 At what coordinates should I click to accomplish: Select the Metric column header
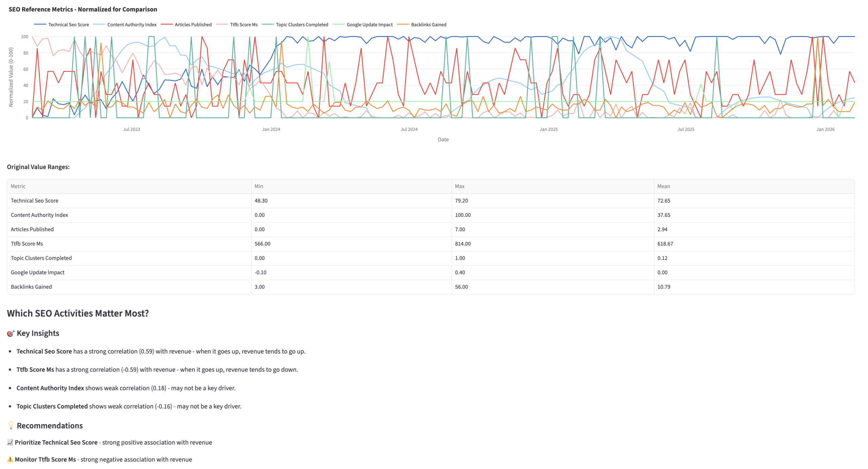pos(18,186)
